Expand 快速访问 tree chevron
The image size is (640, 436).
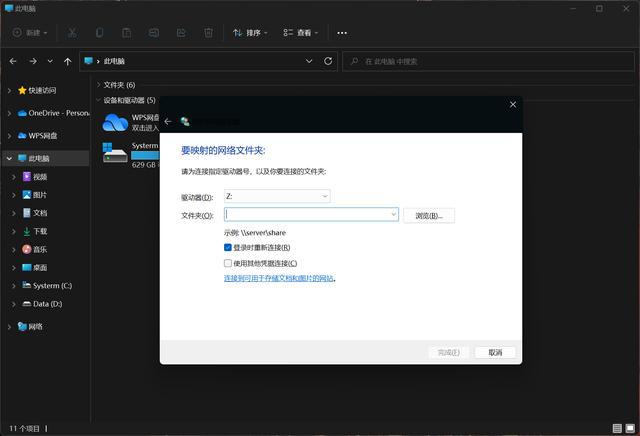(x=9, y=91)
